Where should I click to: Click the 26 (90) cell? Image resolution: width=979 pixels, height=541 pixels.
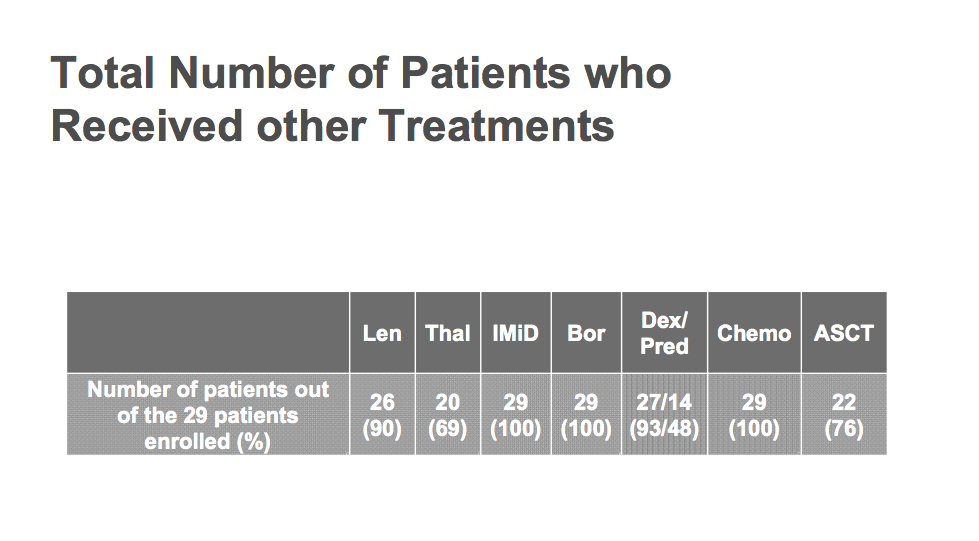click(x=382, y=415)
